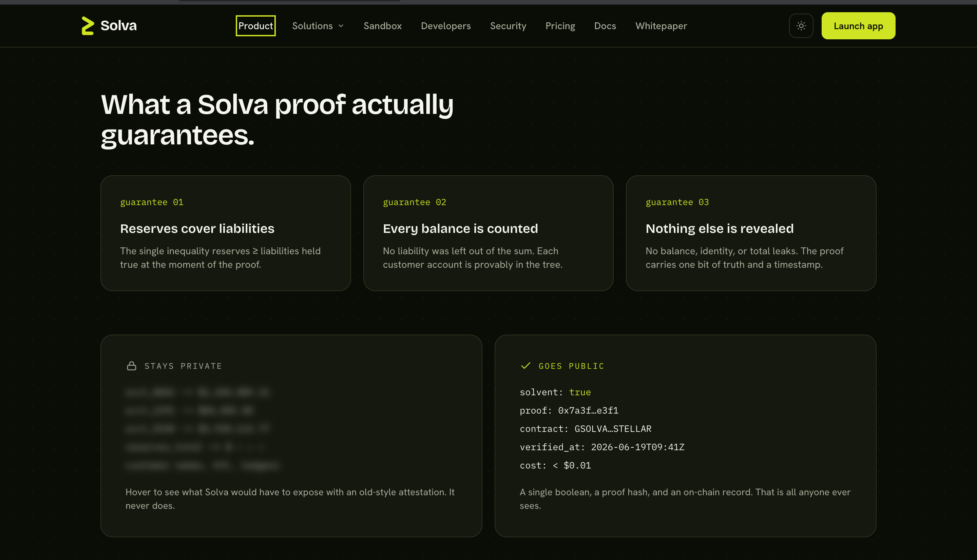Click the contract value GSOLVA…STELLAR
Viewport: 977px width, 560px height.
(613, 429)
